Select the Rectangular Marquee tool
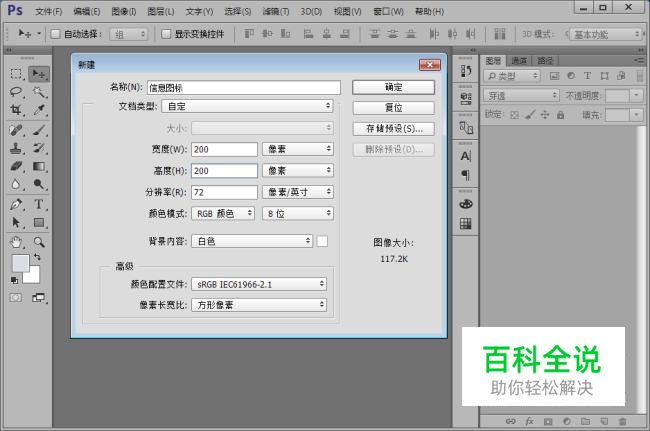The height and width of the screenshot is (431, 650). point(16,74)
